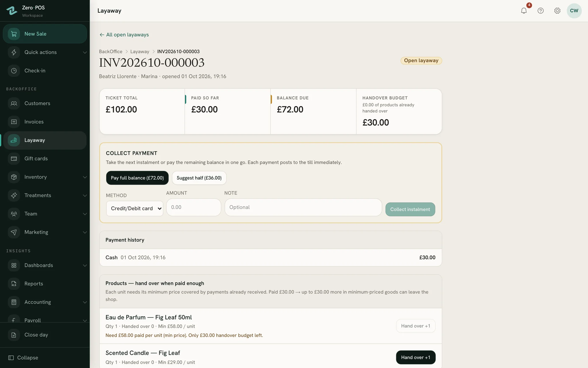Open Invoices from the sidebar
The width and height of the screenshot is (588, 368).
pyautogui.click(x=45, y=122)
